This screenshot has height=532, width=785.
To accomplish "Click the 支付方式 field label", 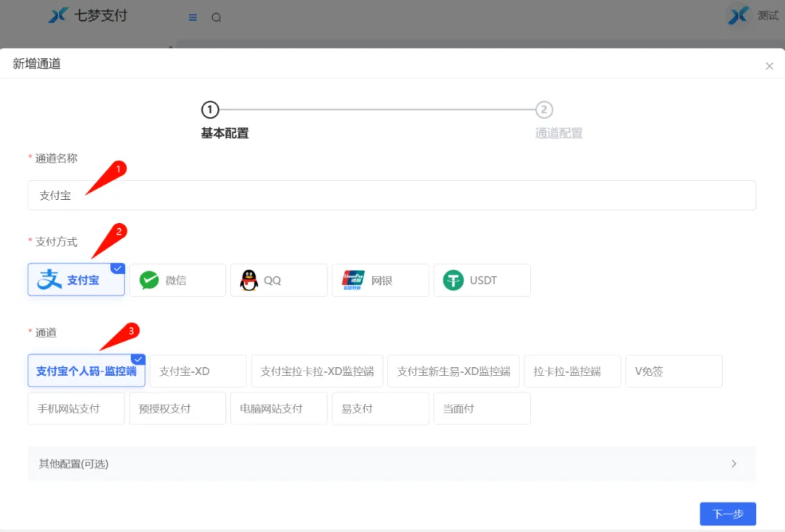I will pos(56,242).
